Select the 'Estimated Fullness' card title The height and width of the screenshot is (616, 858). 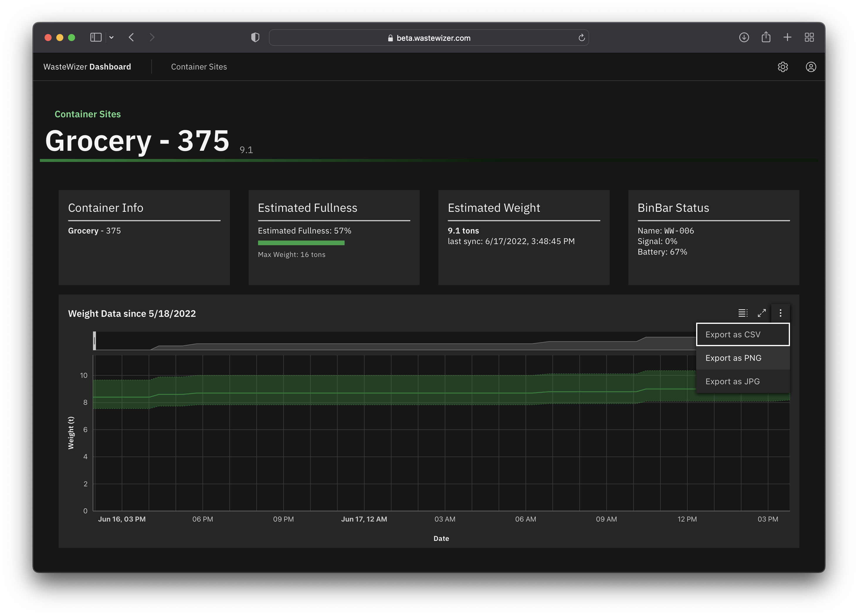[x=307, y=208]
